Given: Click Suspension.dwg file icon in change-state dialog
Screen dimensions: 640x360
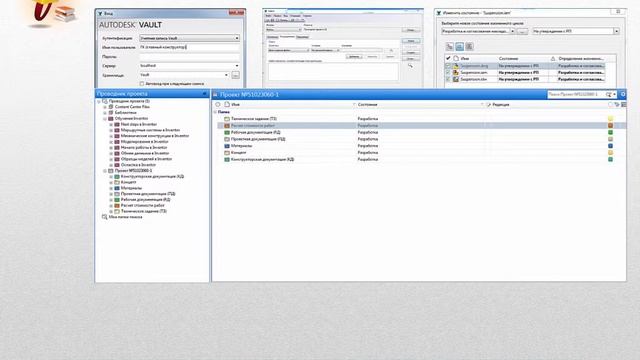Looking at the screenshot, I should point(456,66).
